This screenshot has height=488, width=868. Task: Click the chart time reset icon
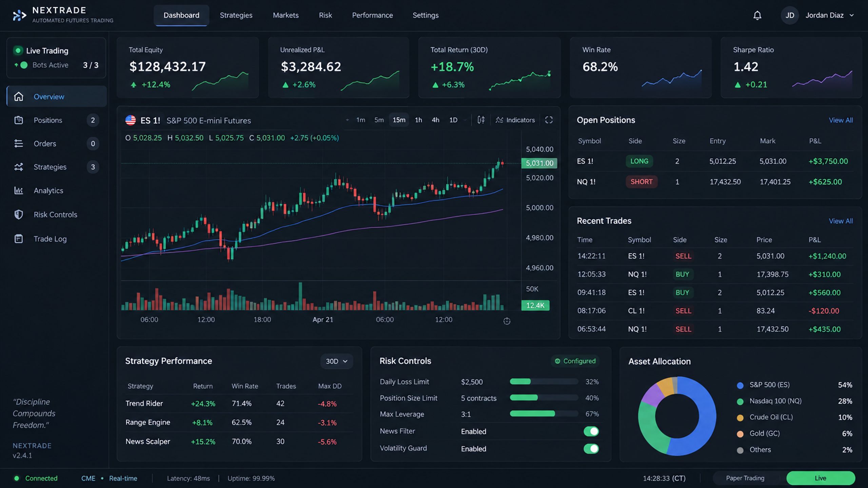click(x=507, y=321)
